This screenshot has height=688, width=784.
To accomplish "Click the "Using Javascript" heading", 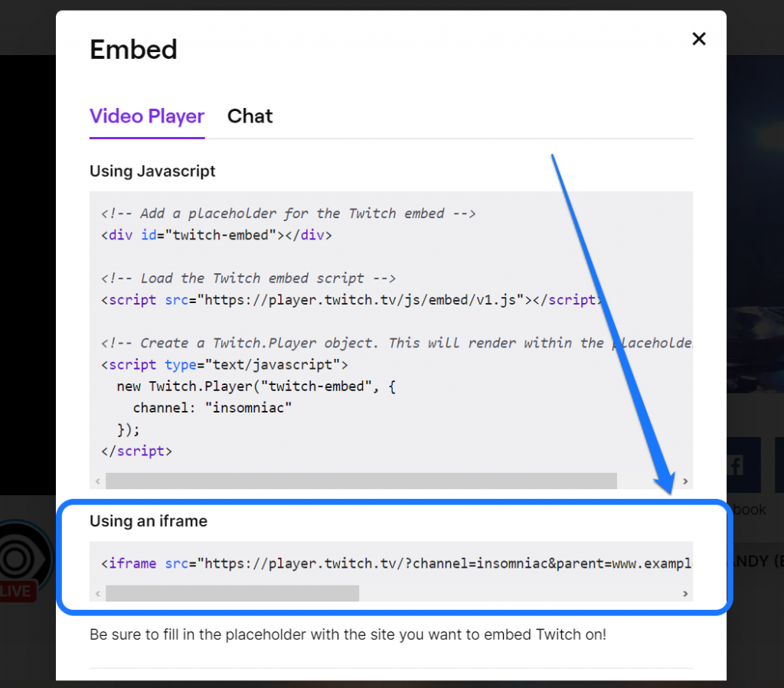I will click(152, 171).
